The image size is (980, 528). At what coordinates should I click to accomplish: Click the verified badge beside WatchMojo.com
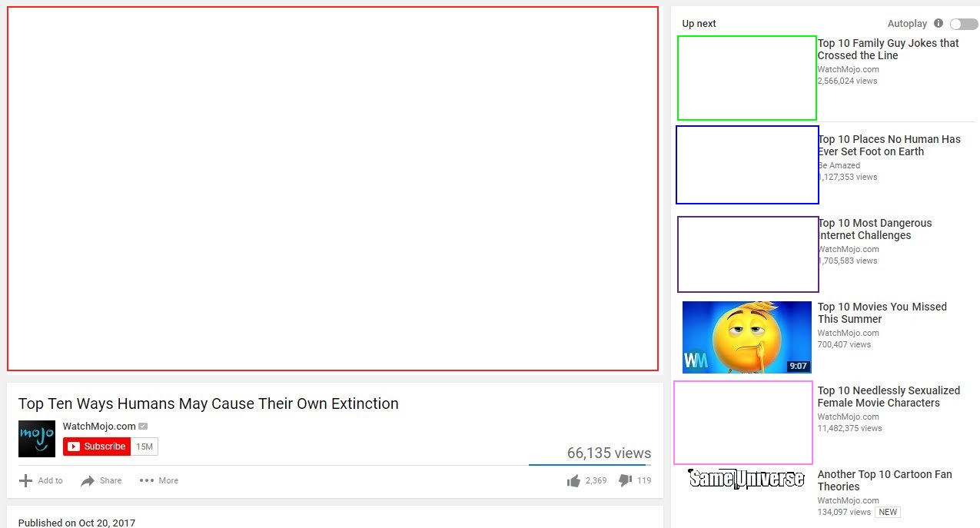pyautogui.click(x=143, y=427)
